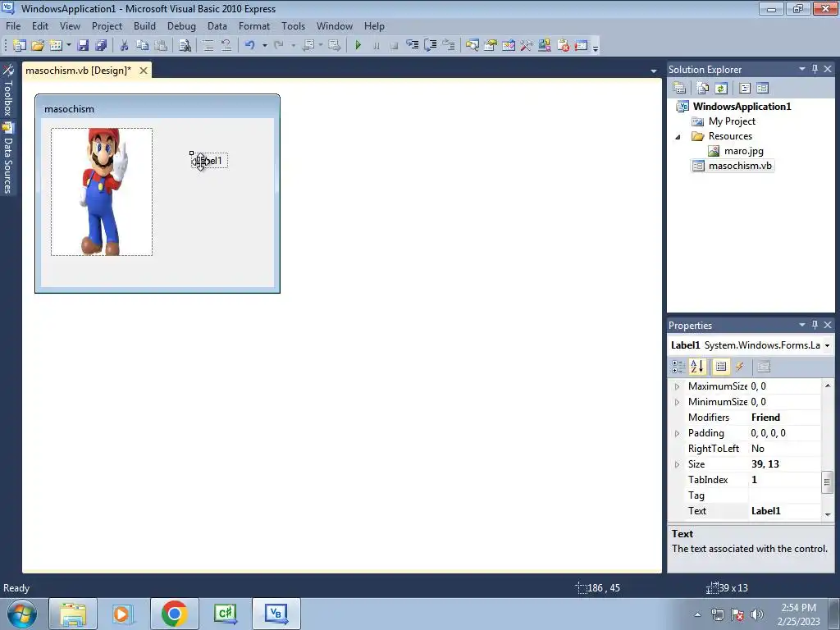
Task: Click the Step Out toolbar icon
Action: click(x=449, y=46)
